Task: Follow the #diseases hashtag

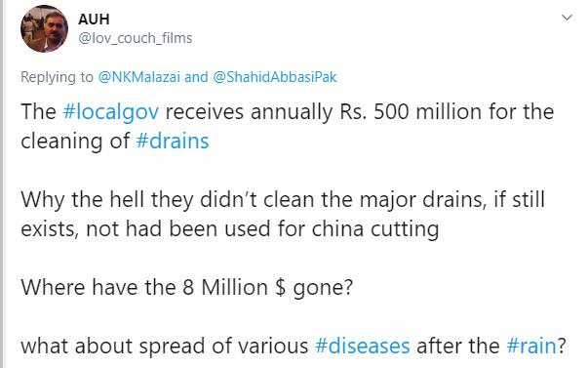Action: click(x=362, y=346)
